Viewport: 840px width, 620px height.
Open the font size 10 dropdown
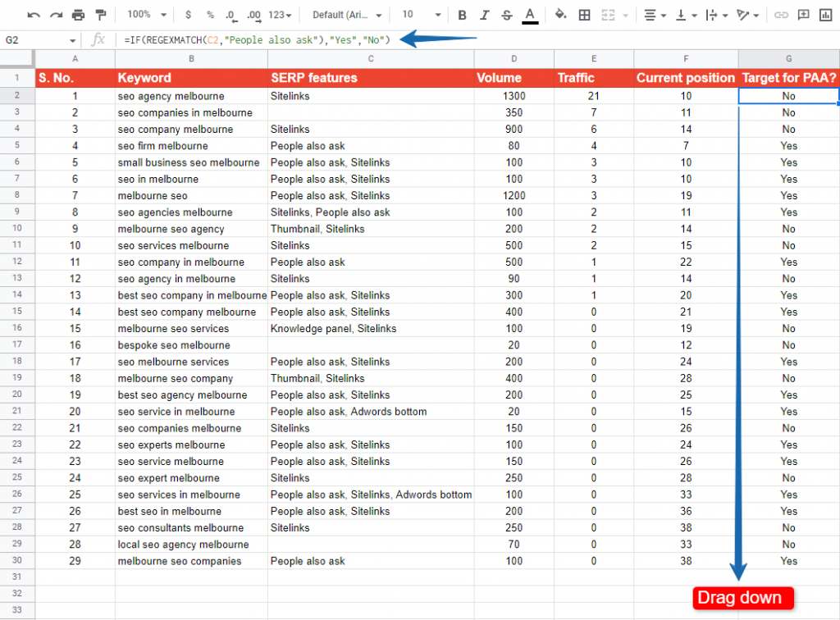[x=421, y=15]
